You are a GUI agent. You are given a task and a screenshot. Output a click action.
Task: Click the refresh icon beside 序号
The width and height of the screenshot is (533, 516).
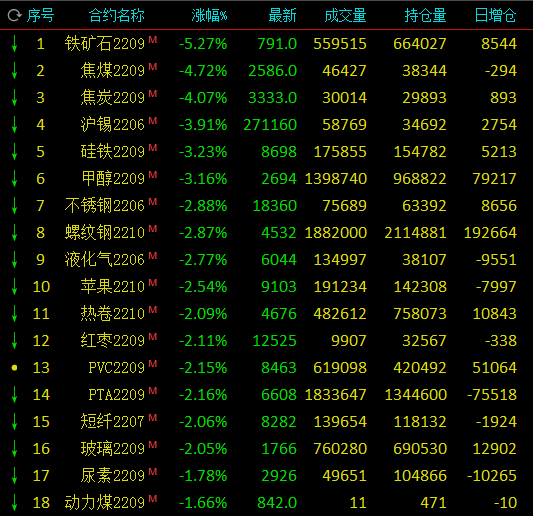pos(14,16)
